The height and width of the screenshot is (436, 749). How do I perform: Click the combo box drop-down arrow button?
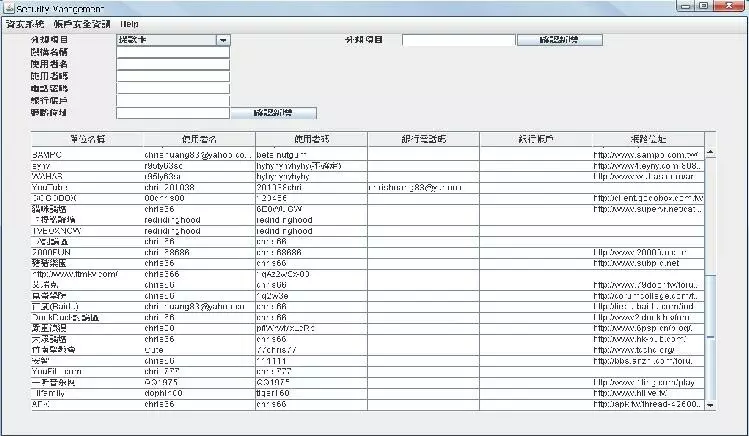click(x=223, y=40)
